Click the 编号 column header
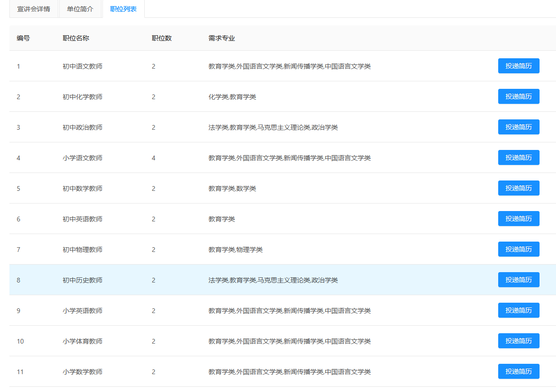This screenshot has height=392, width=556. tap(23, 38)
